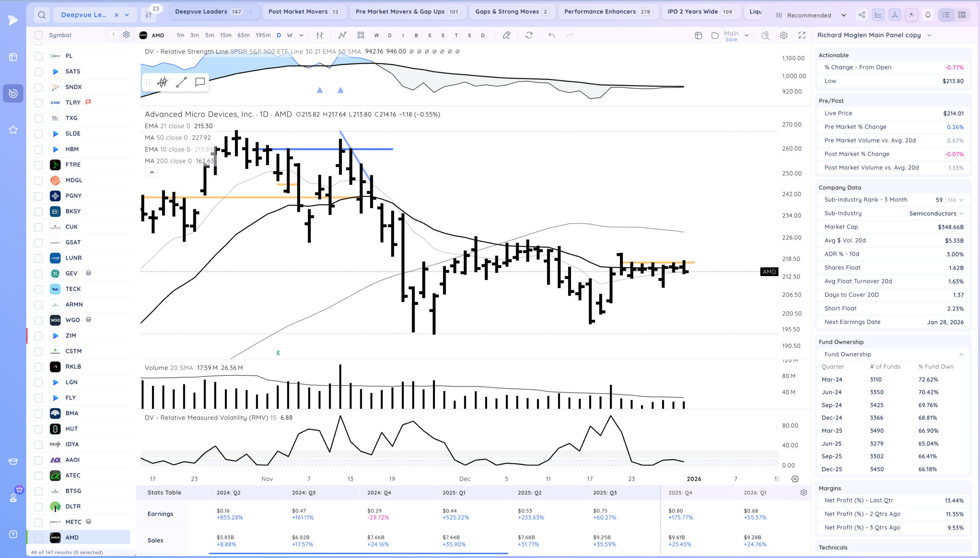Click the eraser drawing tool icon

point(506,35)
